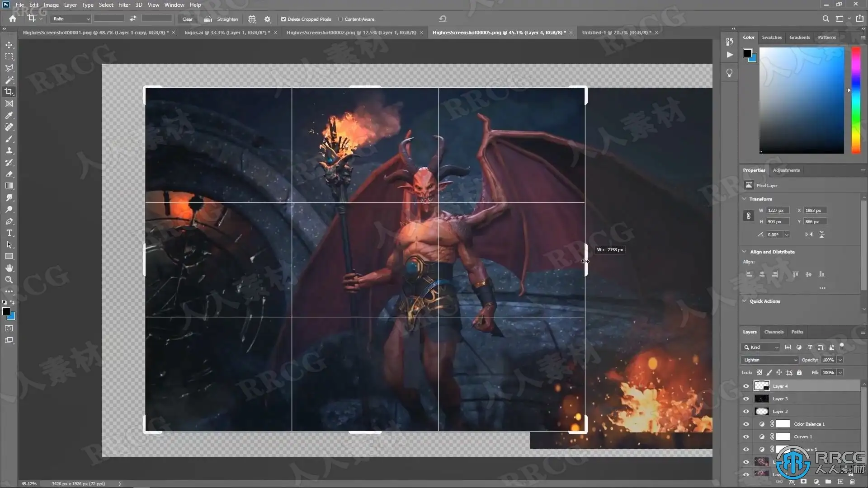The width and height of the screenshot is (868, 488).
Task: Open the Adjustments panel tab
Action: [786, 170]
